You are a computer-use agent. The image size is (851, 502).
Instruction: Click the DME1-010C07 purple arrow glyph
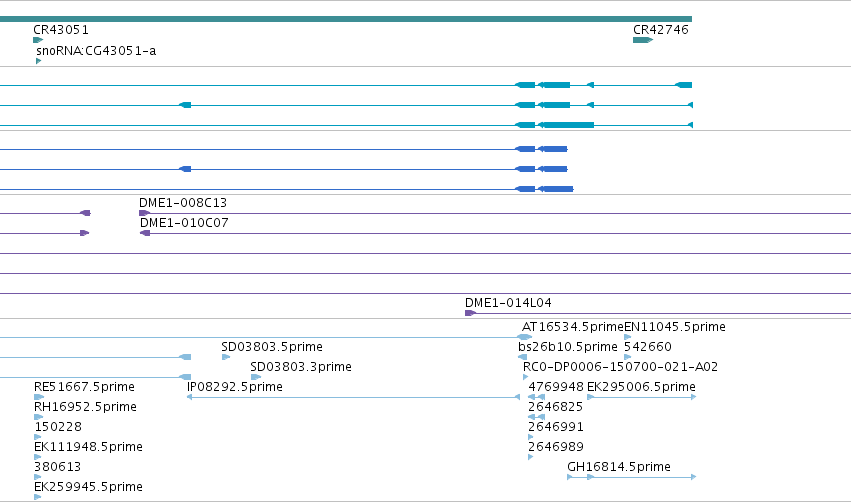coord(145,233)
